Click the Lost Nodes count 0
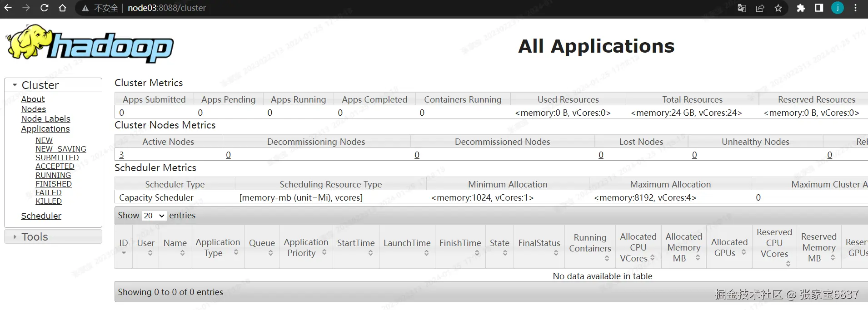 click(x=601, y=155)
